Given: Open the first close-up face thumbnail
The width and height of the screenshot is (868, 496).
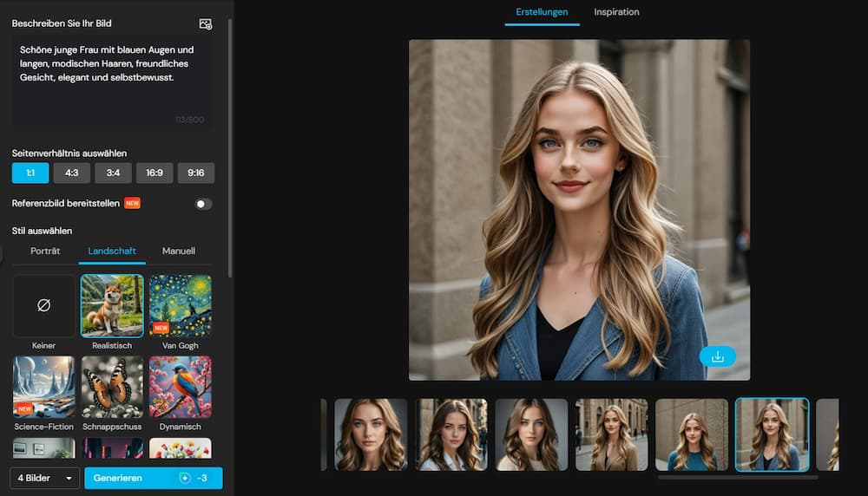Looking at the screenshot, I should click(371, 434).
